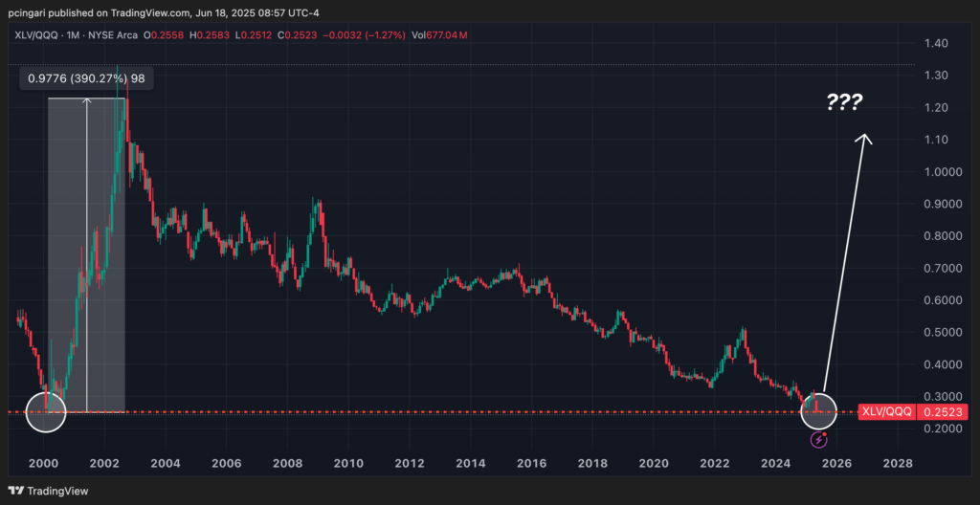Click the 0.7000 price axis label
Image resolution: width=980 pixels, height=505 pixels.
(942, 268)
